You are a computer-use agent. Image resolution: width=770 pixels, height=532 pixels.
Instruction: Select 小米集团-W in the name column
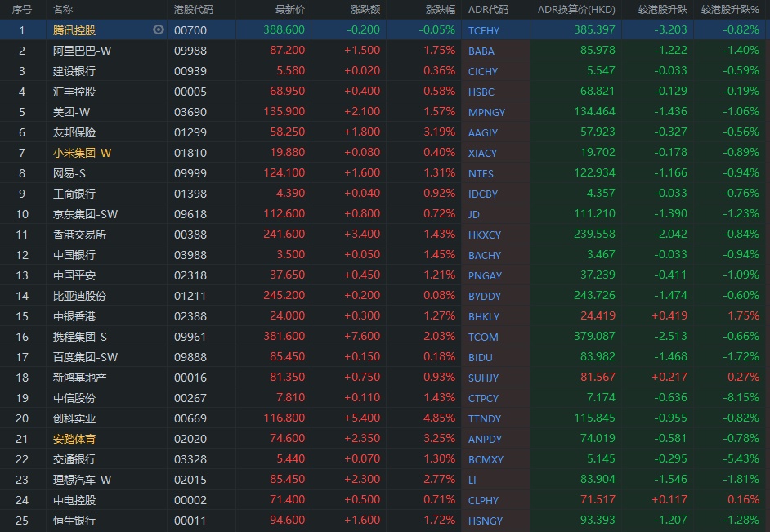pos(82,153)
